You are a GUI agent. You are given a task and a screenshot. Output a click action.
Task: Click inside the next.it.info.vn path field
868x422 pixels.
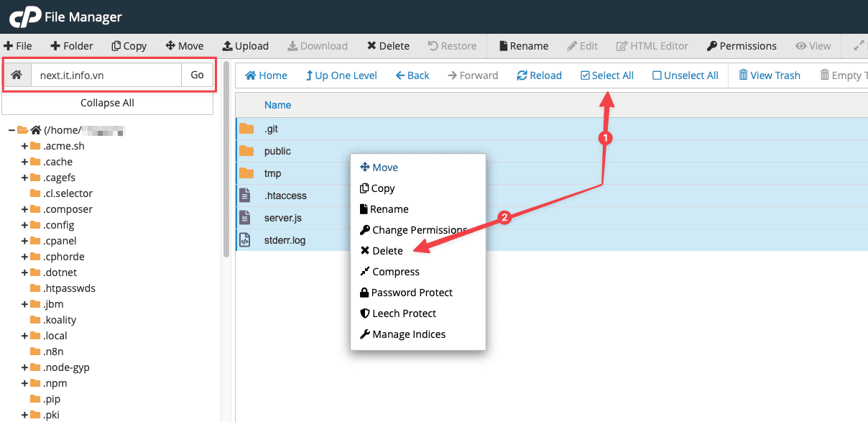click(108, 74)
